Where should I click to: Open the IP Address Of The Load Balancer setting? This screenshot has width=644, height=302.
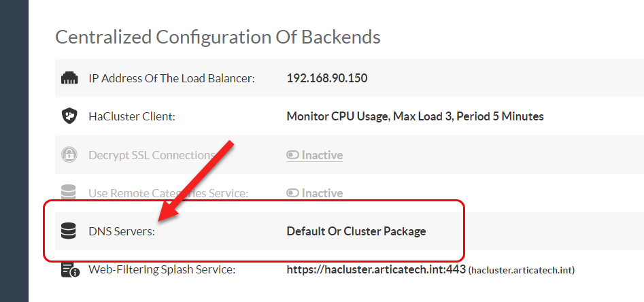pyautogui.click(x=171, y=78)
